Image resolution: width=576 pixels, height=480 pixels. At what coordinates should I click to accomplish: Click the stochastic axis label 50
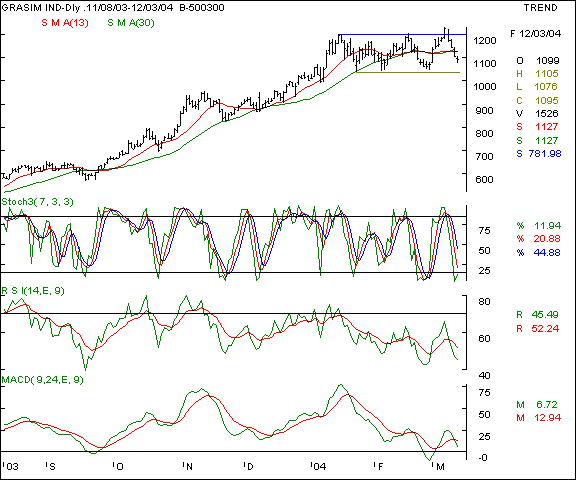pyautogui.click(x=485, y=251)
